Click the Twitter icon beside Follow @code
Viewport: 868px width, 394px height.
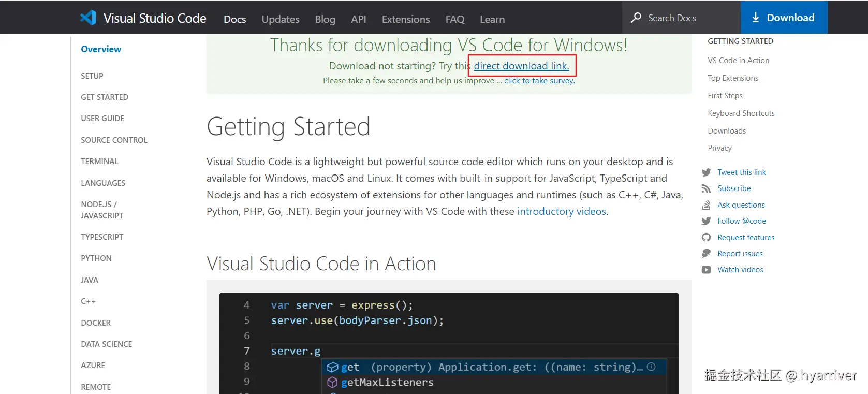point(706,221)
